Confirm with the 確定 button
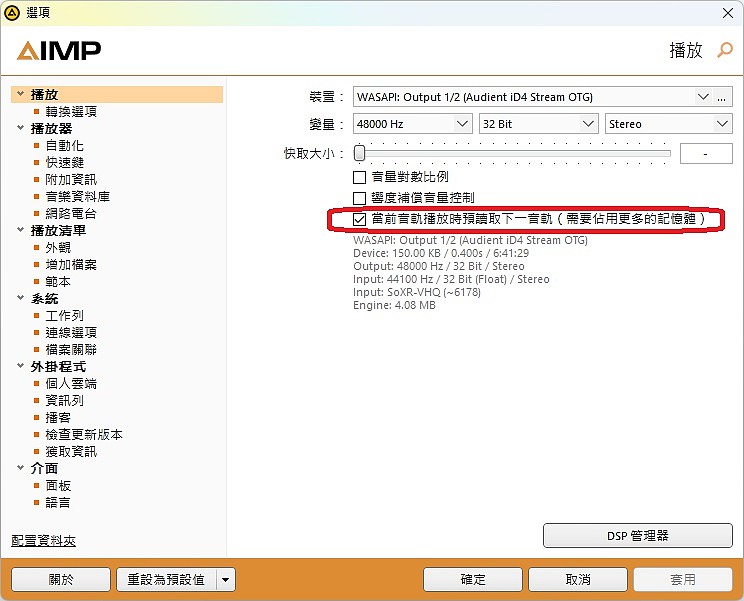Screen dimensions: 744x601 473,580
